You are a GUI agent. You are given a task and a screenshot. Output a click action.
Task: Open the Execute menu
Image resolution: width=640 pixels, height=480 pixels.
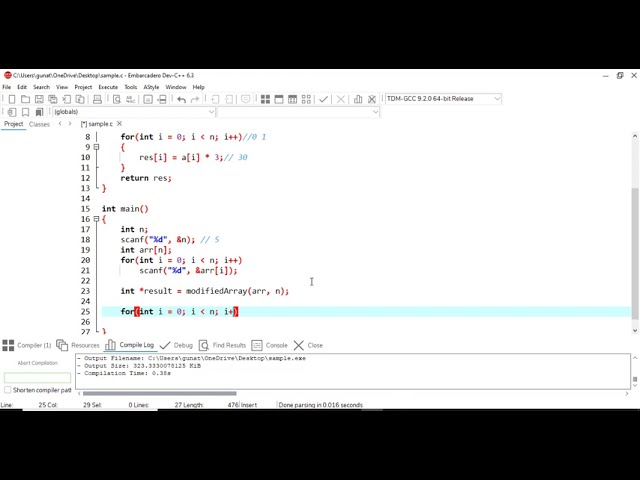(x=108, y=87)
